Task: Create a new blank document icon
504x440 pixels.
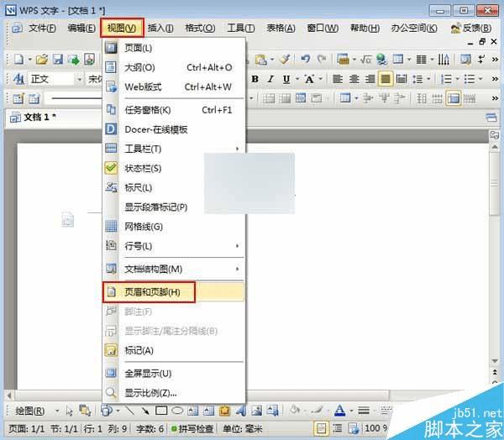Action: (x=19, y=60)
